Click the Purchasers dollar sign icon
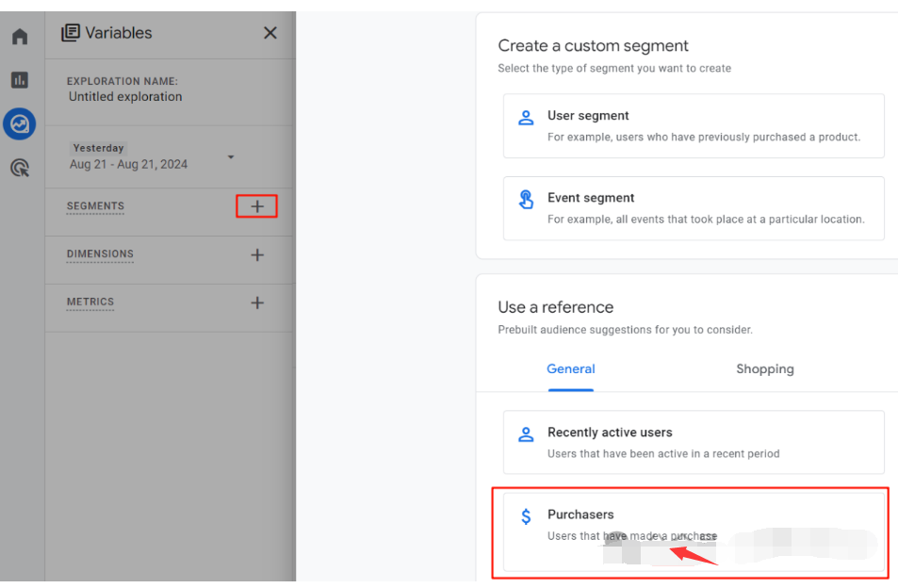This screenshot has height=588, width=898. (526, 516)
